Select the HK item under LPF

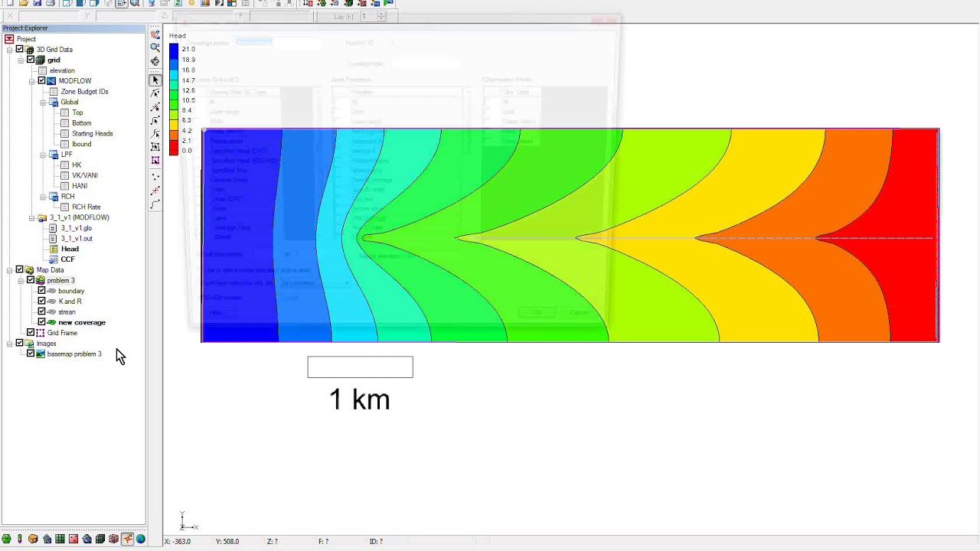point(77,165)
